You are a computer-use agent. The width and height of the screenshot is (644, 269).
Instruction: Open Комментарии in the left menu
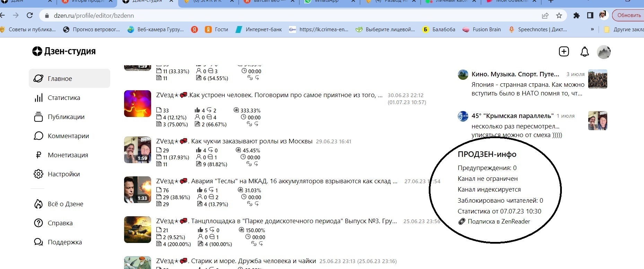click(x=68, y=136)
